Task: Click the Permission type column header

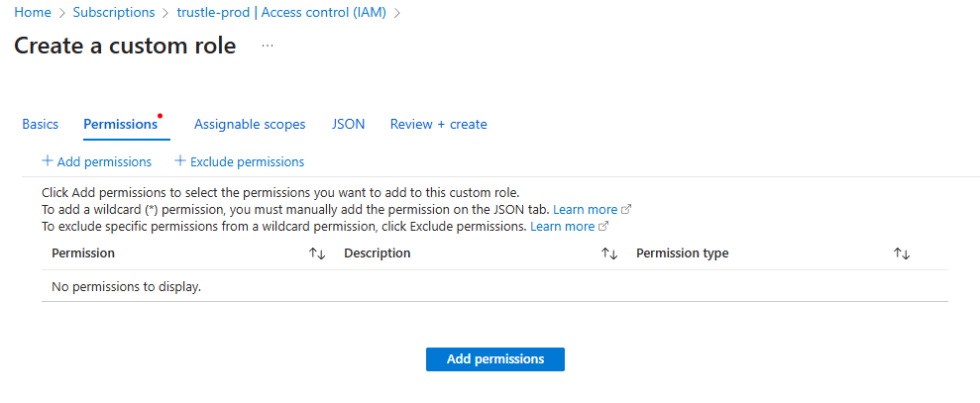Action: 683,253
